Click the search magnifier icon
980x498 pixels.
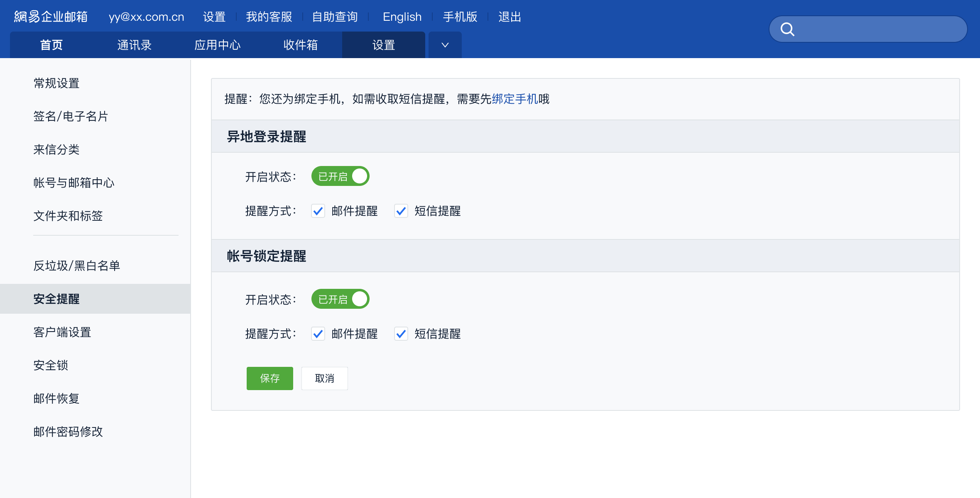coord(787,29)
